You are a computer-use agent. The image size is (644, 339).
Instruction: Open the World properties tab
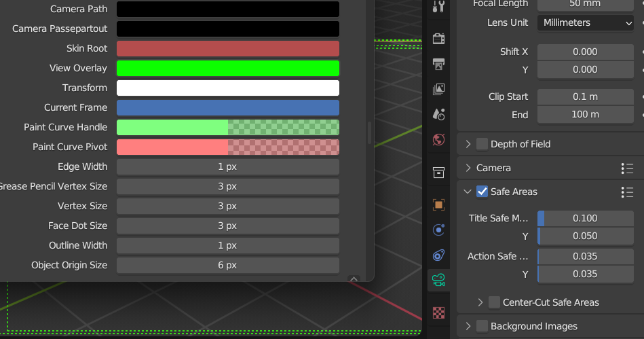coord(438,139)
